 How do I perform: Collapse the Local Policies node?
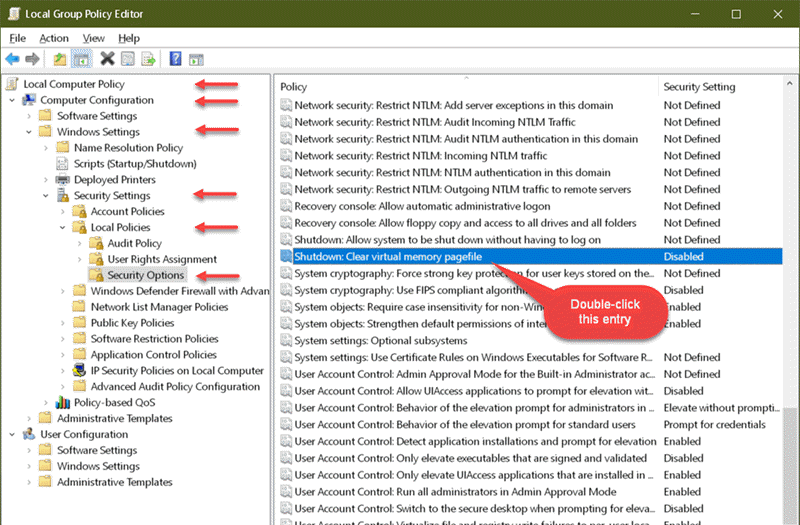[x=63, y=228]
